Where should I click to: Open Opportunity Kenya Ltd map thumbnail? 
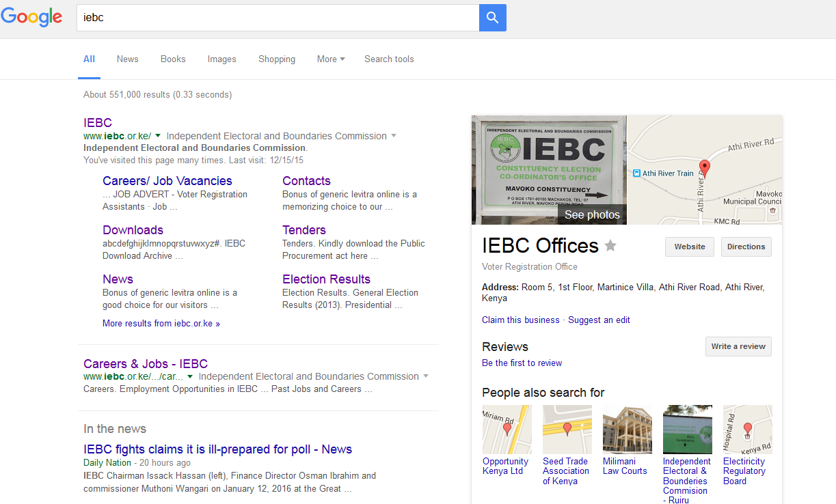[507, 430]
